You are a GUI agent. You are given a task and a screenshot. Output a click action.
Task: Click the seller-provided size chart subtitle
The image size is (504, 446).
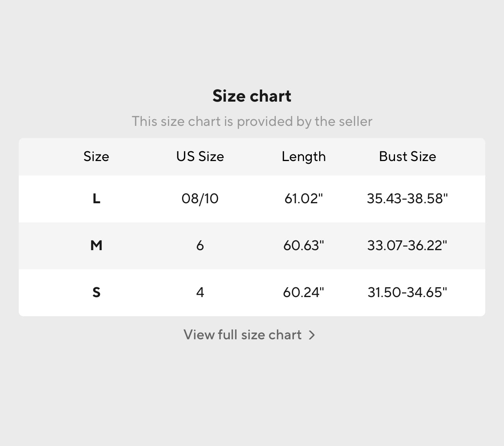click(252, 122)
